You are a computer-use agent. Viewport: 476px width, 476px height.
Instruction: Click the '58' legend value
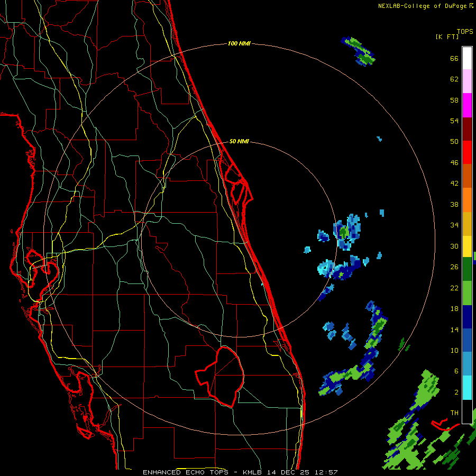(454, 100)
